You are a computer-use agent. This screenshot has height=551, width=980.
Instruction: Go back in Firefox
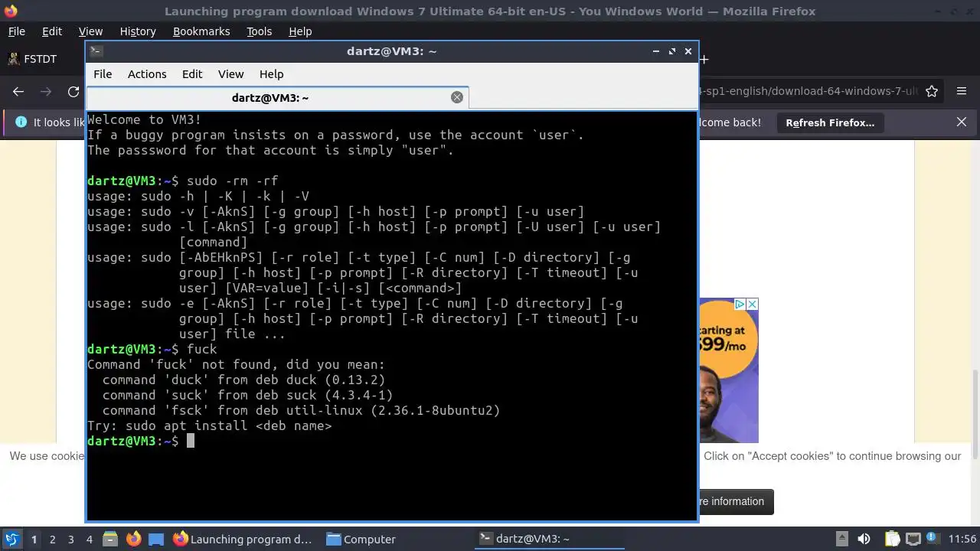point(18,92)
